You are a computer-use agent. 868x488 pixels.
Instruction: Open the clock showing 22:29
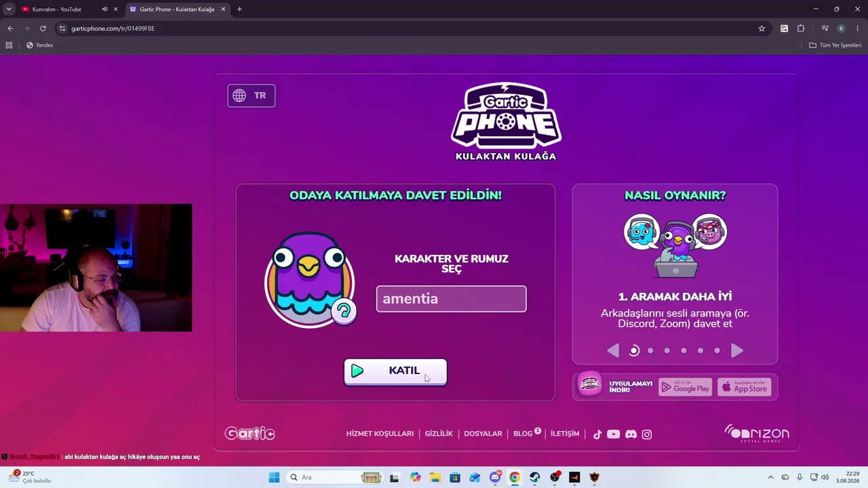(848, 477)
